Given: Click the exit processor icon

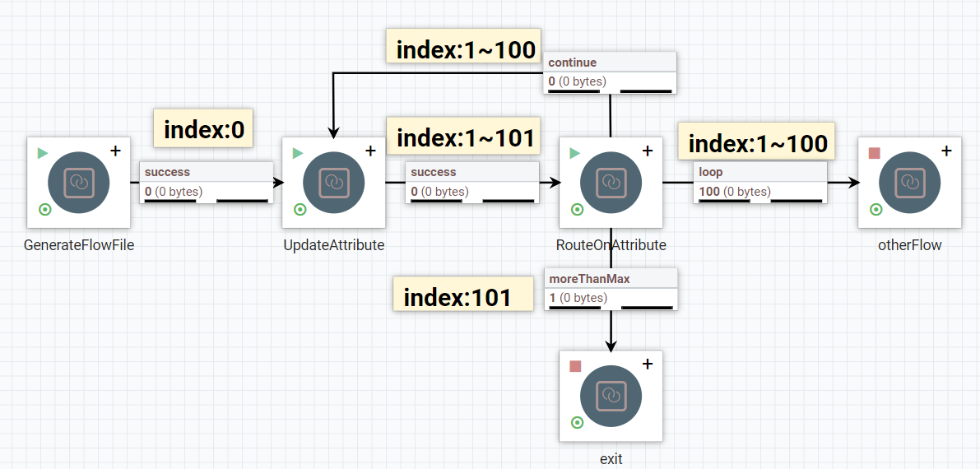Looking at the screenshot, I should (611, 396).
